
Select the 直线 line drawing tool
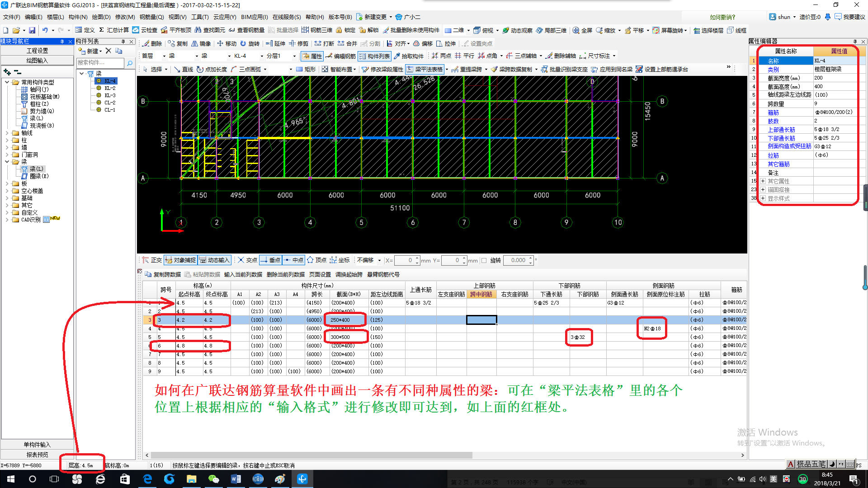tap(184, 69)
